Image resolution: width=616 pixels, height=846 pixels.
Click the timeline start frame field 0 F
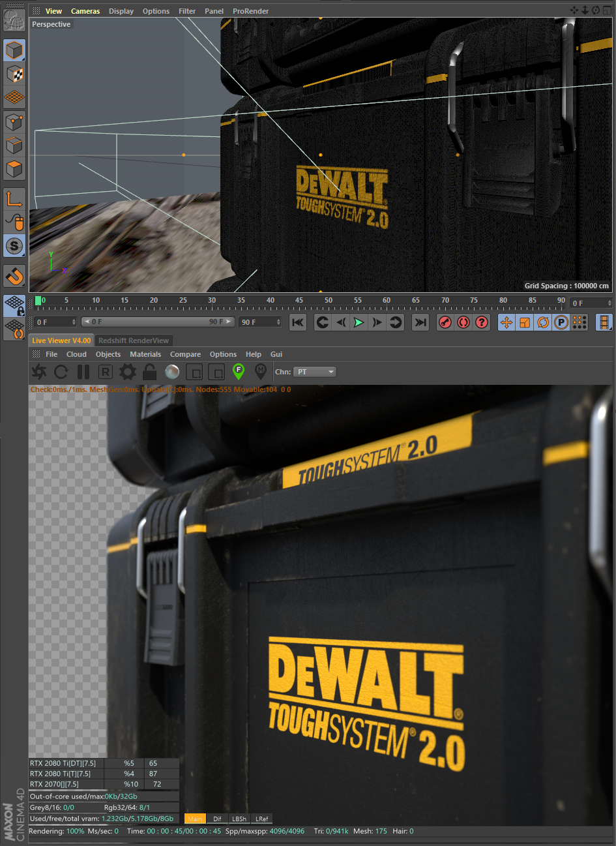56,322
